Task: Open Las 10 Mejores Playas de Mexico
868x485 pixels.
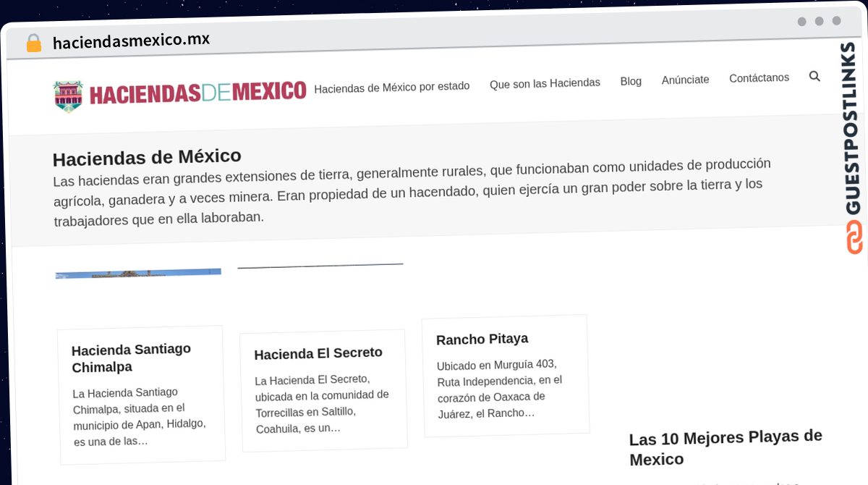Action: pyautogui.click(x=726, y=447)
